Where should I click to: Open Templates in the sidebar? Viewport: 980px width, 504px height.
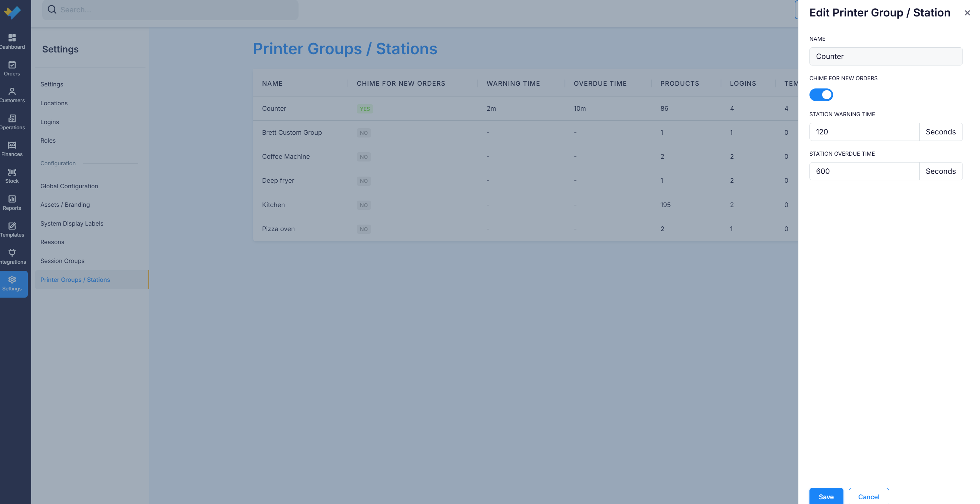click(12, 230)
